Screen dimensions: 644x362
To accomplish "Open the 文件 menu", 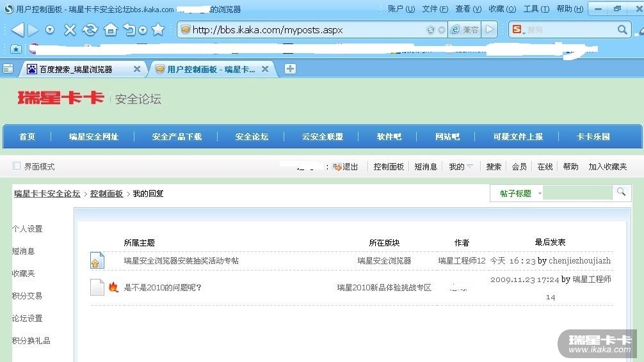I will 435,8.
